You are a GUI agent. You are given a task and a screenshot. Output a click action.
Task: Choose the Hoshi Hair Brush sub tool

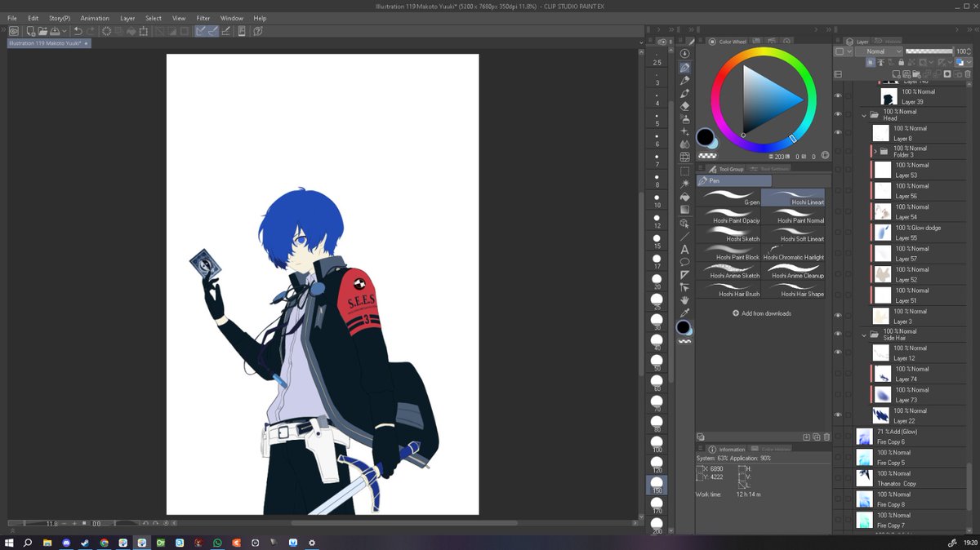point(728,290)
